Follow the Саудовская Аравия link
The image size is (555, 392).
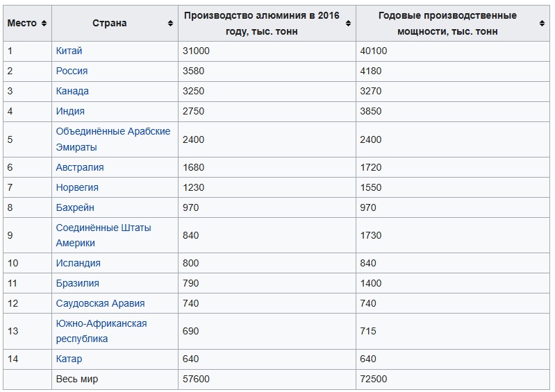(100, 304)
